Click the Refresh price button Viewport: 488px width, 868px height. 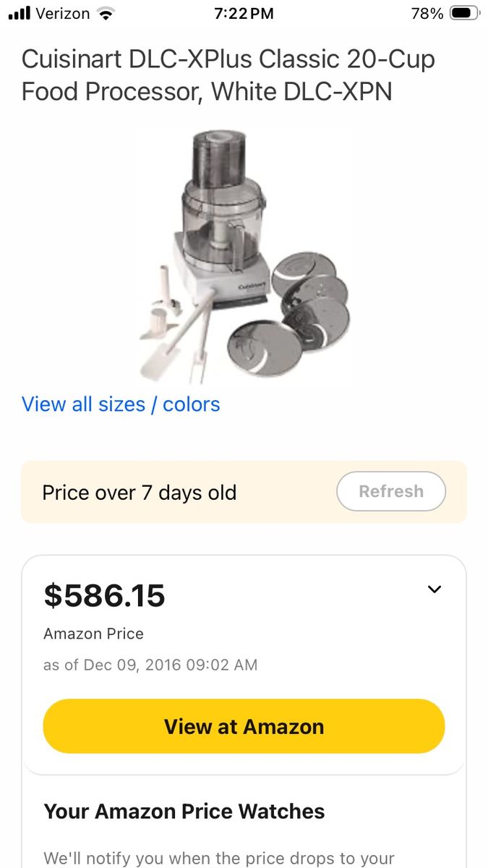pyautogui.click(x=391, y=492)
